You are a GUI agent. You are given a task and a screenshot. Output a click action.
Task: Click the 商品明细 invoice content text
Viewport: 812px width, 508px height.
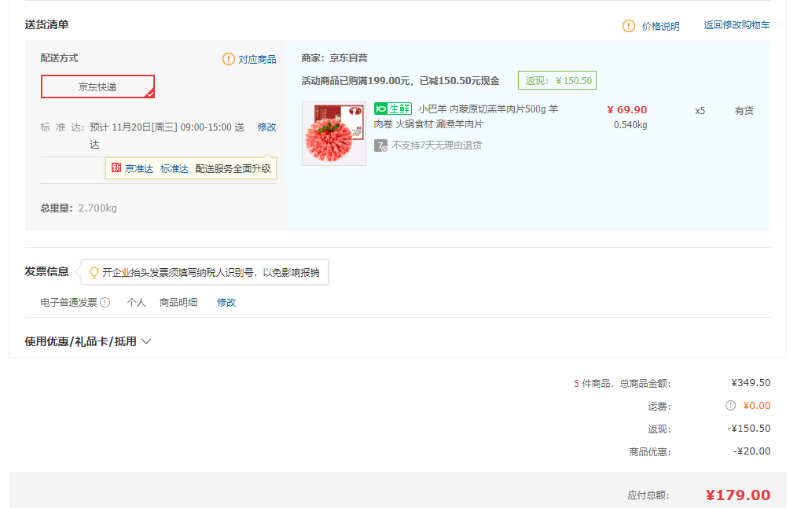[x=178, y=303]
